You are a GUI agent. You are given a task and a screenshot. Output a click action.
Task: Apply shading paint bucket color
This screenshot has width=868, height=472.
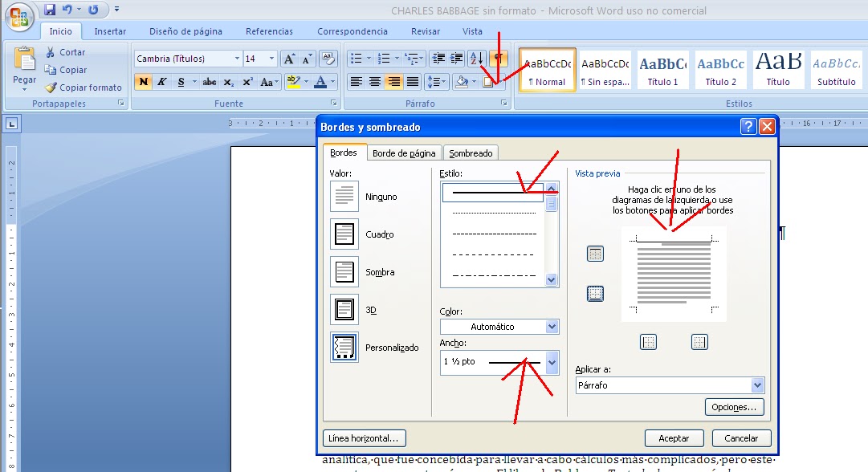461,82
